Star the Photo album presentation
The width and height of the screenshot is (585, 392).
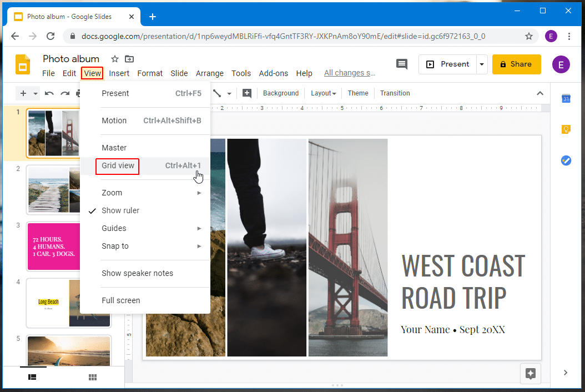115,59
